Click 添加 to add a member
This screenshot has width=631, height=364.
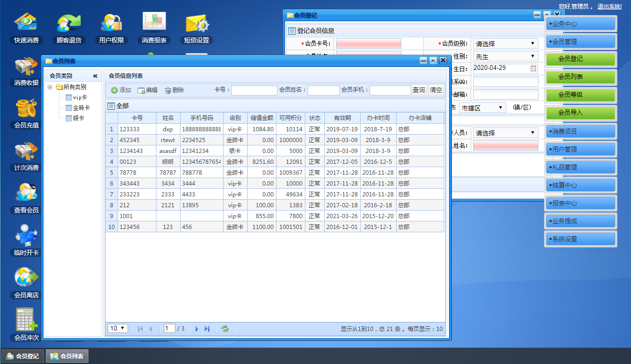[121, 90]
